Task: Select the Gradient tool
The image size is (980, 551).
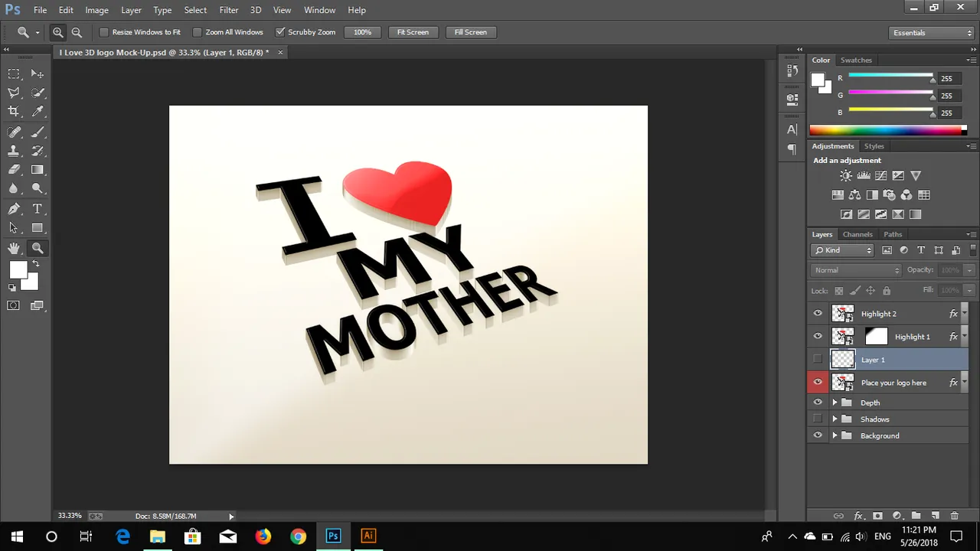Action: tap(37, 170)
